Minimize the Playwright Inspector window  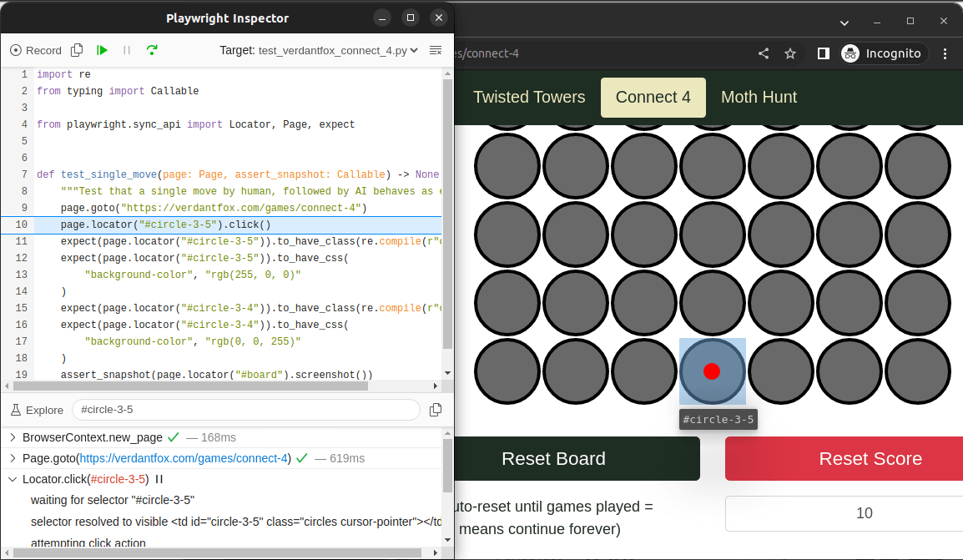click(x=382, y=18)
